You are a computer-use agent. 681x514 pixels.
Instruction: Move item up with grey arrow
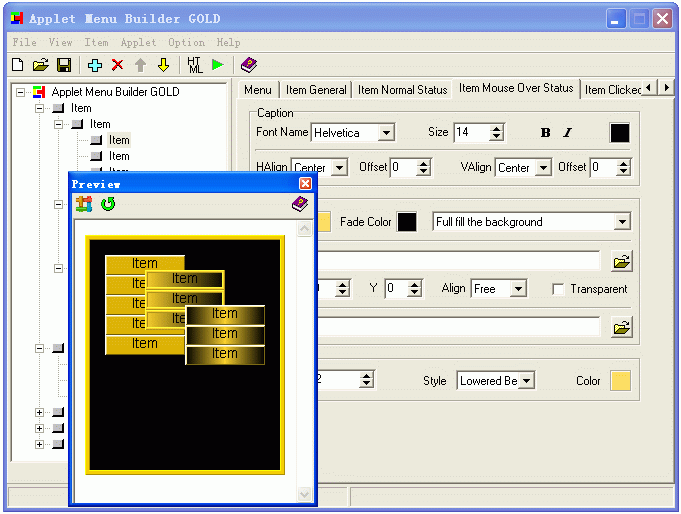pyautogui.click(x=140, y=65)
